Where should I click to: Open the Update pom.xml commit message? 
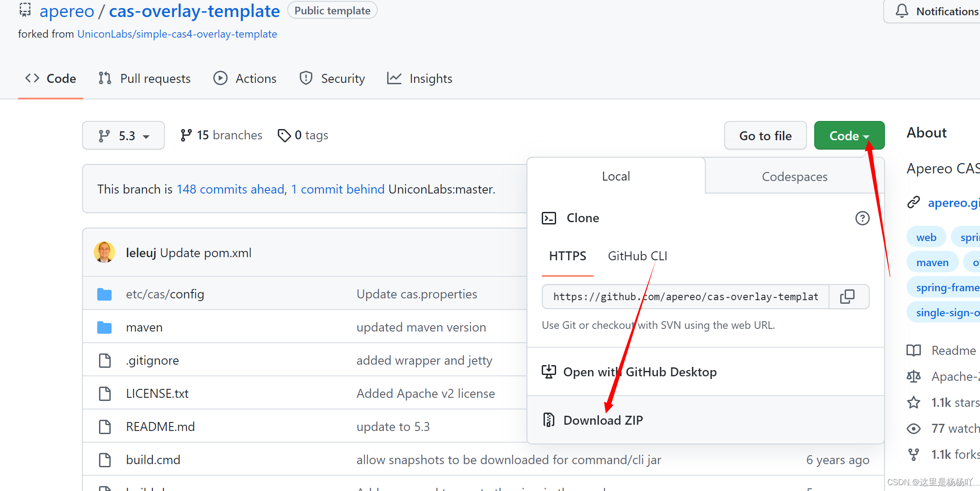206,253
